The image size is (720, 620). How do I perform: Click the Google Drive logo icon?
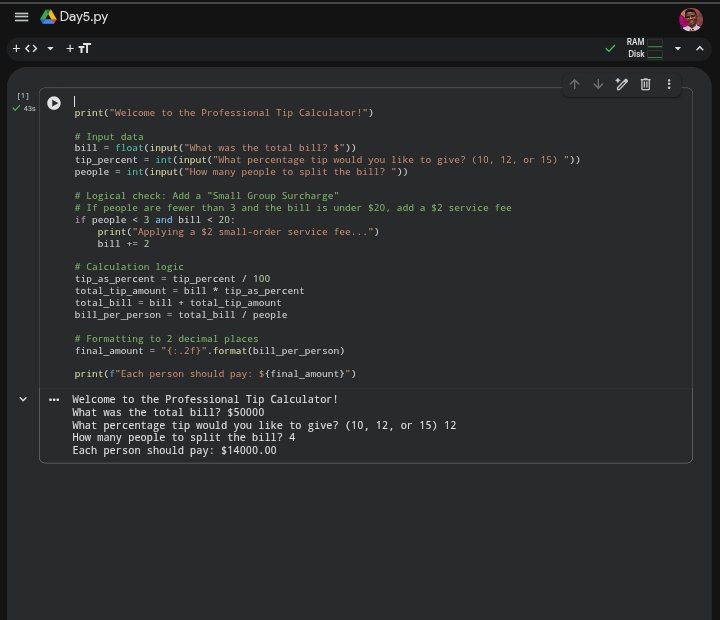48,17
